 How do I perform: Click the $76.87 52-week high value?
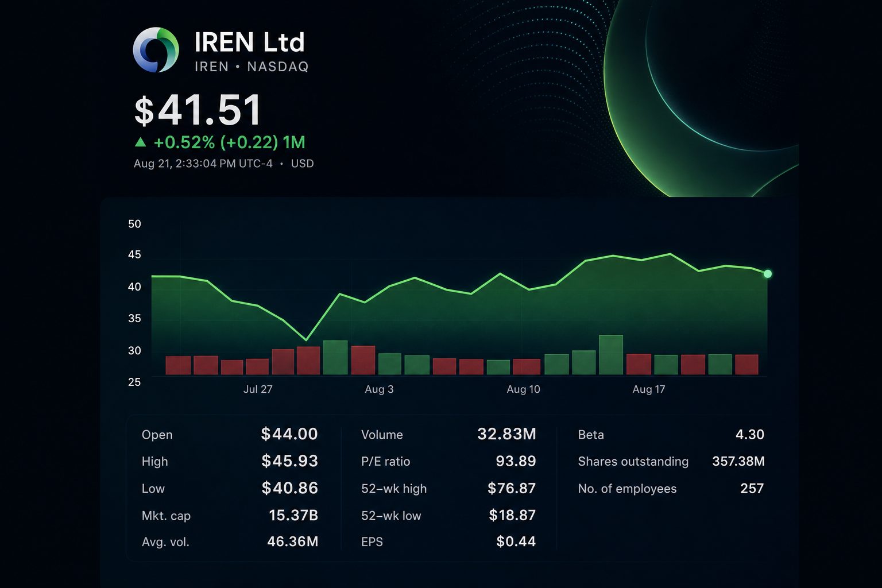pyautogui.click(x=512, y=488)
